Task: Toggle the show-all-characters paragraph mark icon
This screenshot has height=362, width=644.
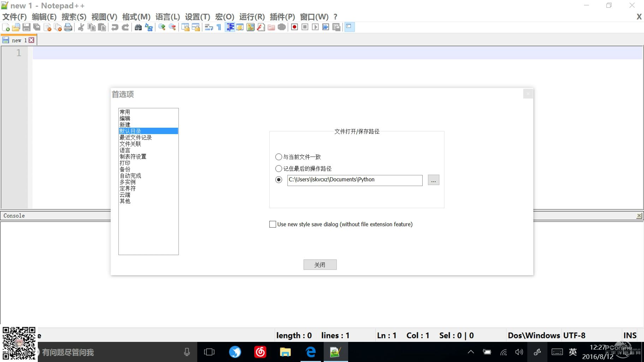Action: 219,27
